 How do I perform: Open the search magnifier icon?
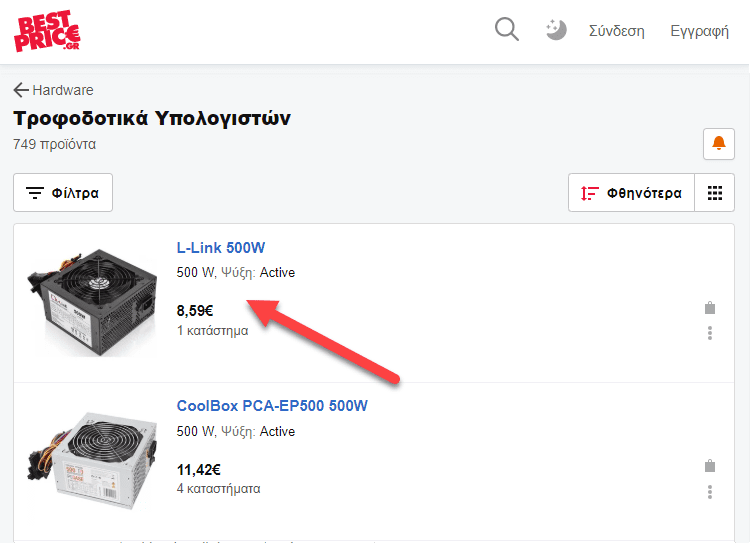507,30
